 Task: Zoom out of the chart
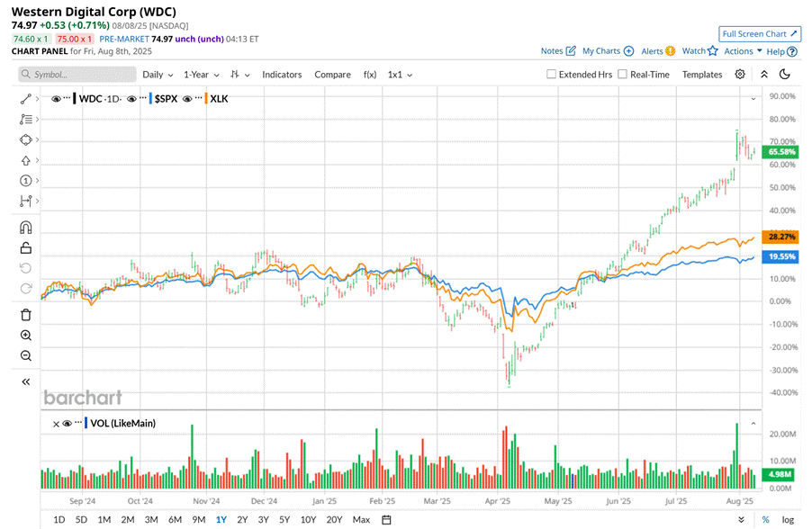coord(26,355)
